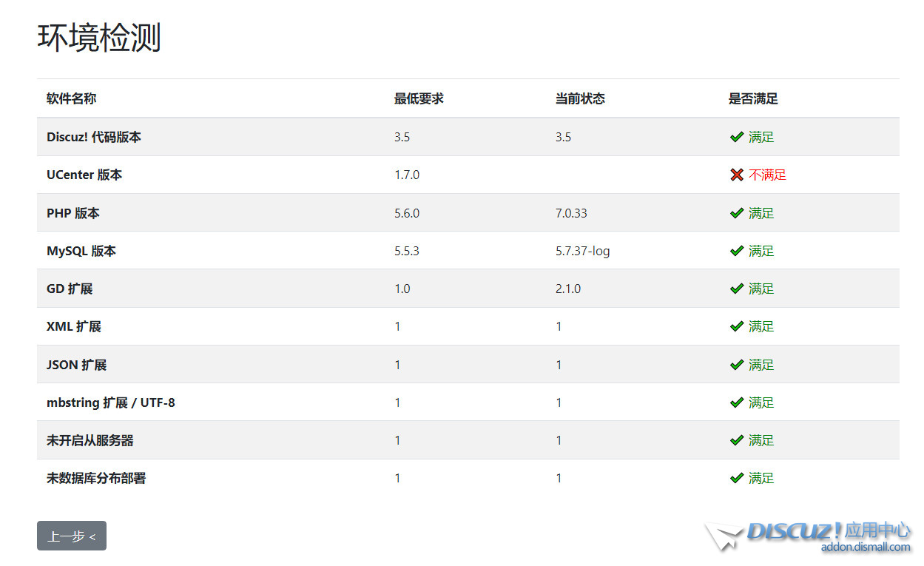The height and width of the screenshot is (566, 924).
Task: Click the 软件名称 column header
Action: (71, 98)
